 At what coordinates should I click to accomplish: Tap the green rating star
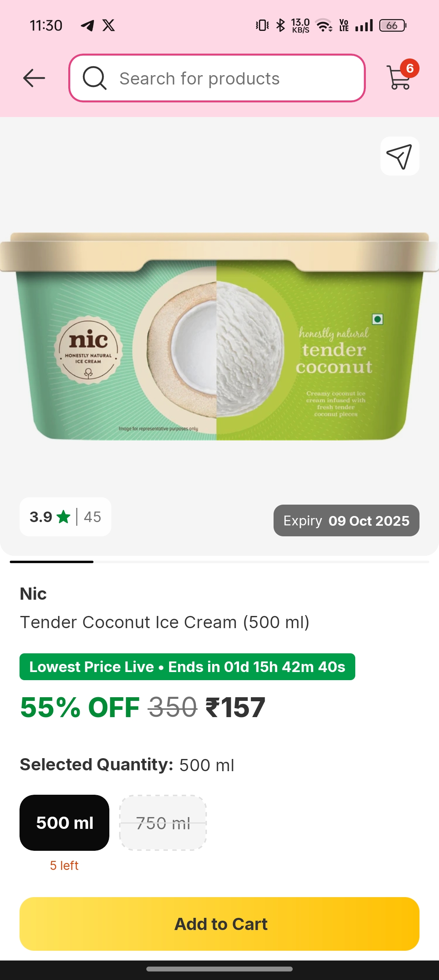pos(63,517)
